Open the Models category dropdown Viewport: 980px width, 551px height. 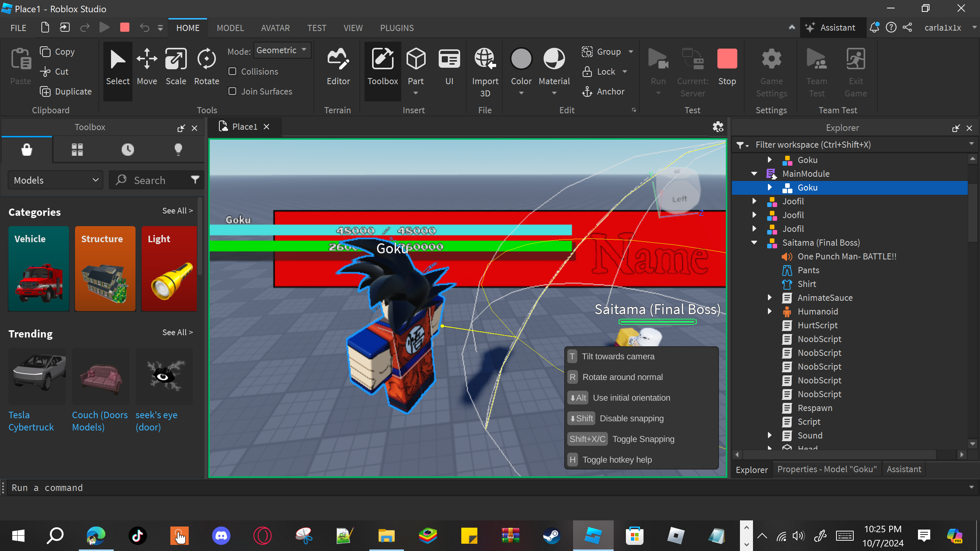pyautogui.click(x=56, y=180)
